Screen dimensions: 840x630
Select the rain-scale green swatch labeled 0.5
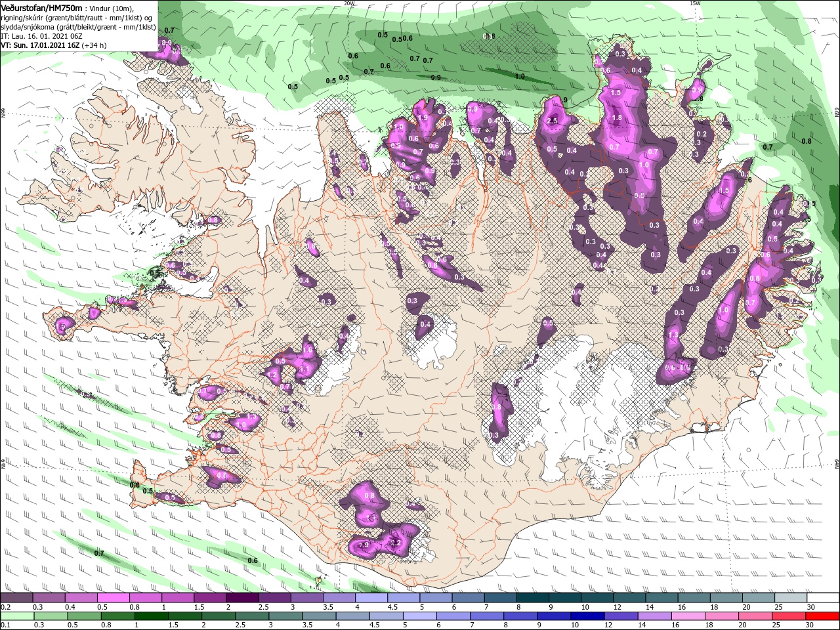point(83,616)
